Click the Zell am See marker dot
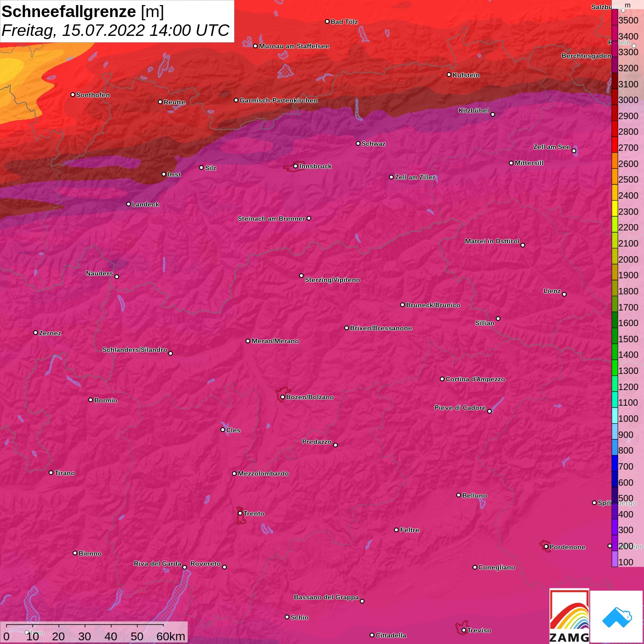 coord(574,151)
